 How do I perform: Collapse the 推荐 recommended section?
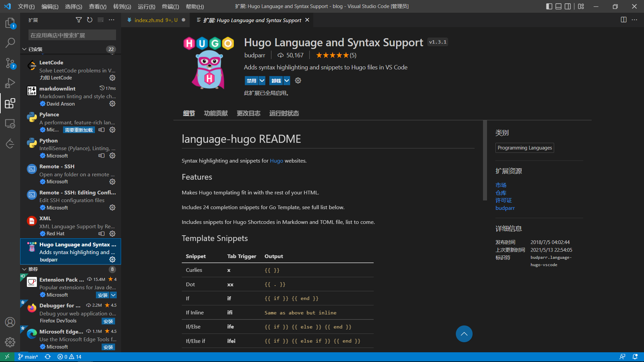pos(24,269)
